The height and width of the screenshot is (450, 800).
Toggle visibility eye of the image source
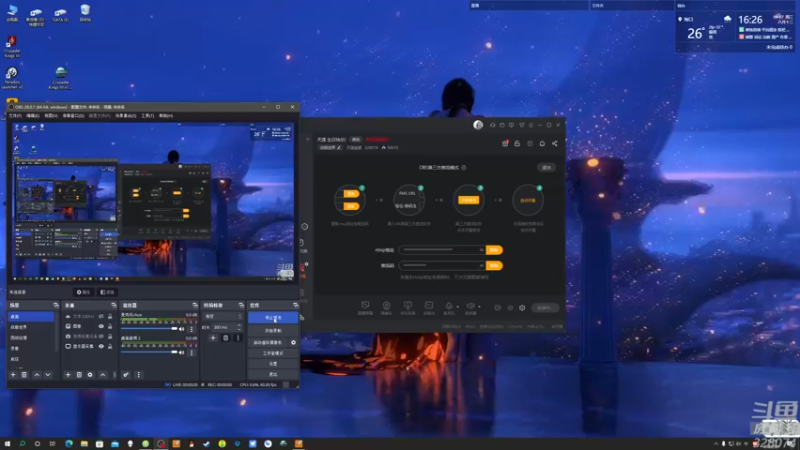[x=101, y=326]
